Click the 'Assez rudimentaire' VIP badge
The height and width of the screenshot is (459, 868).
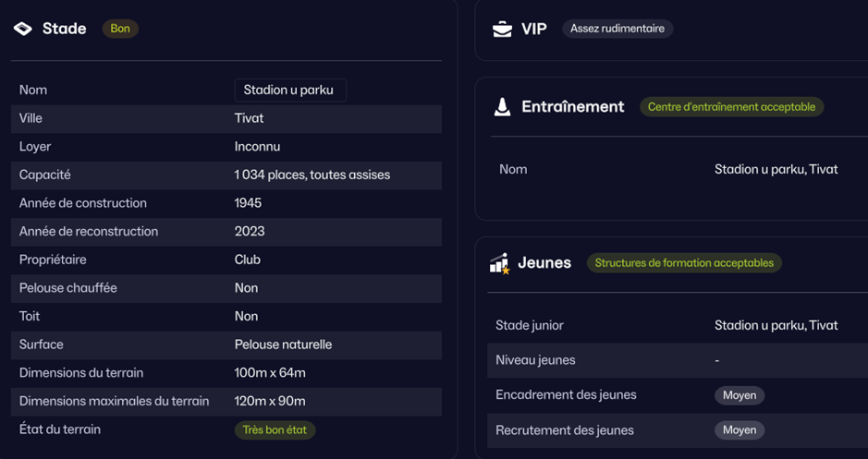coord(617,29)
